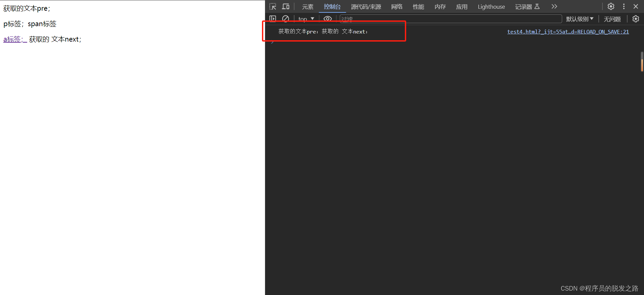Focus the 过滤 filter input

[x=451, y=19]
